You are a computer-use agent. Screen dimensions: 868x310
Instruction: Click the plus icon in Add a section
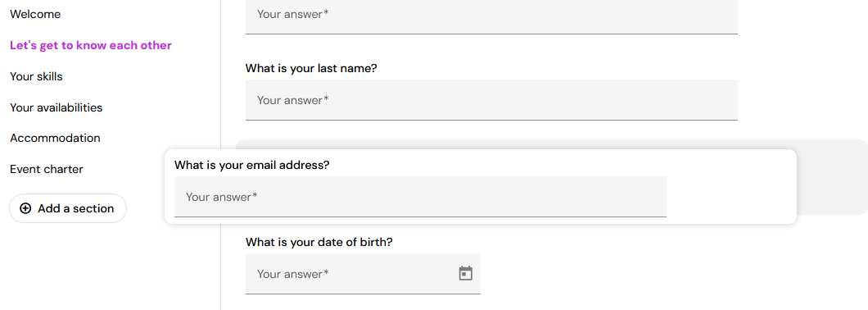coord(25,208)
